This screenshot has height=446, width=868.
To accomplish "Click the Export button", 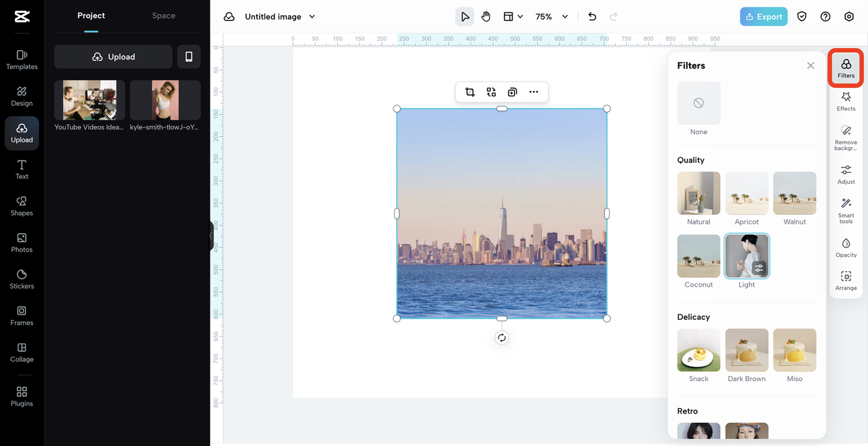I will pyautogui.click(x=764, y=17).
